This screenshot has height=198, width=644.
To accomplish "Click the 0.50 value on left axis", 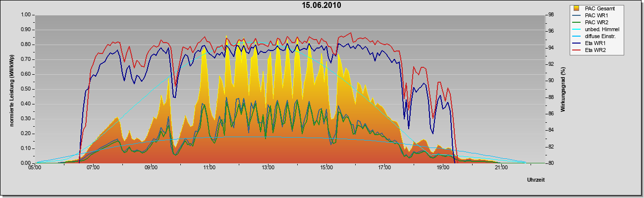I will (x=25, y=89).
